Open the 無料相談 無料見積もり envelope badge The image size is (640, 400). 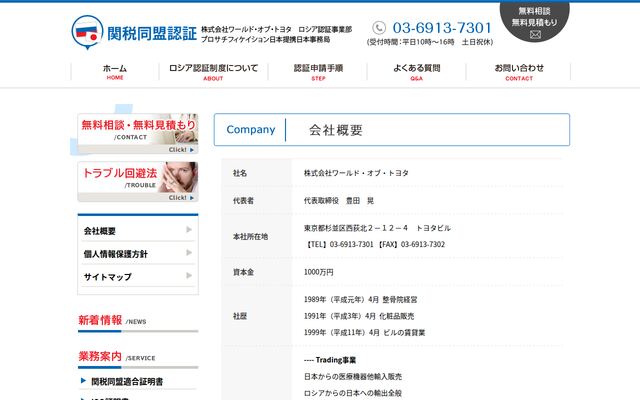[534, 21]
